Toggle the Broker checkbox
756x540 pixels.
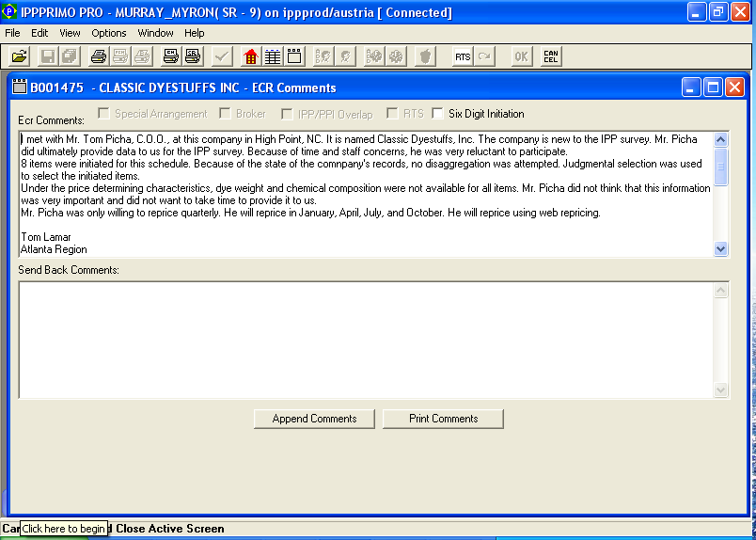[225, 114]
